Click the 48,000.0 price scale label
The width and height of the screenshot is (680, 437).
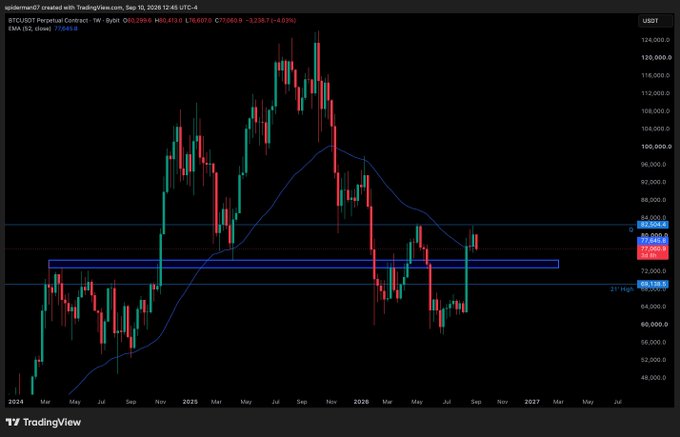(x=654, y=378)
